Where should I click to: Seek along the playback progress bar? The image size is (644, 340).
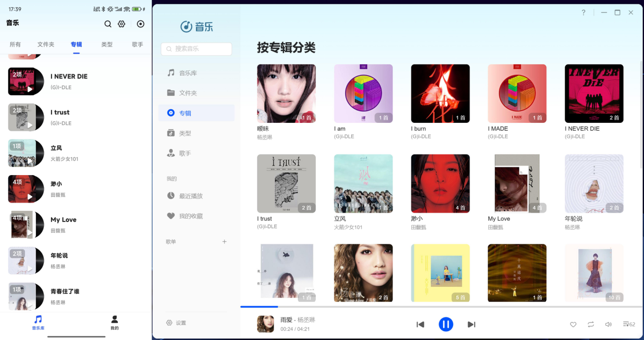(441, 307)
